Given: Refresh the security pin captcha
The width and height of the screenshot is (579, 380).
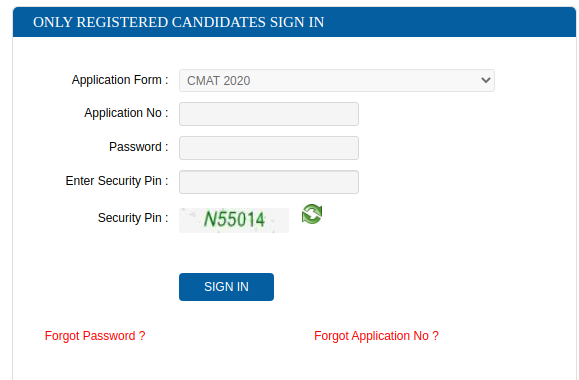Looking at the screenshot, I should tap(312, 214).
